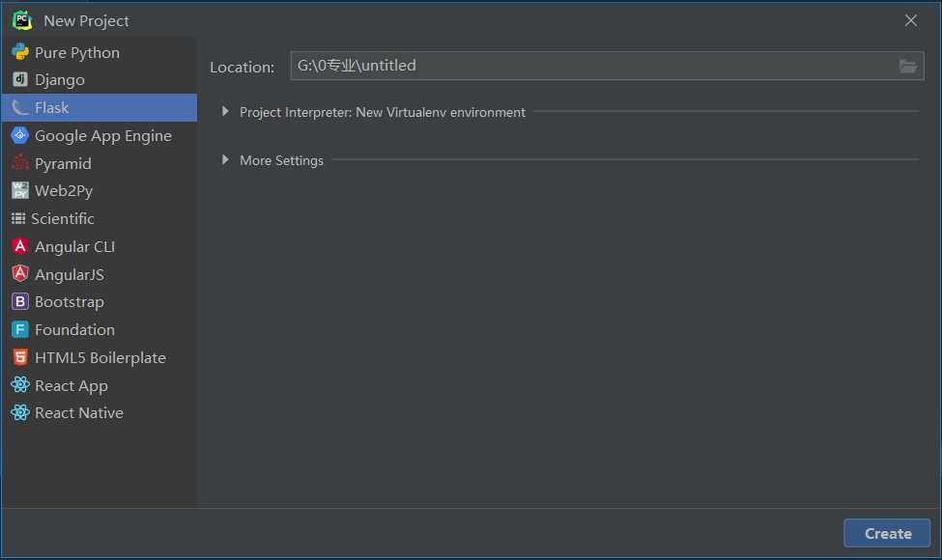Close the New Project dialog
Image resolution: width=942 pixels, height=560 pixels.
[x=911, y=20]
